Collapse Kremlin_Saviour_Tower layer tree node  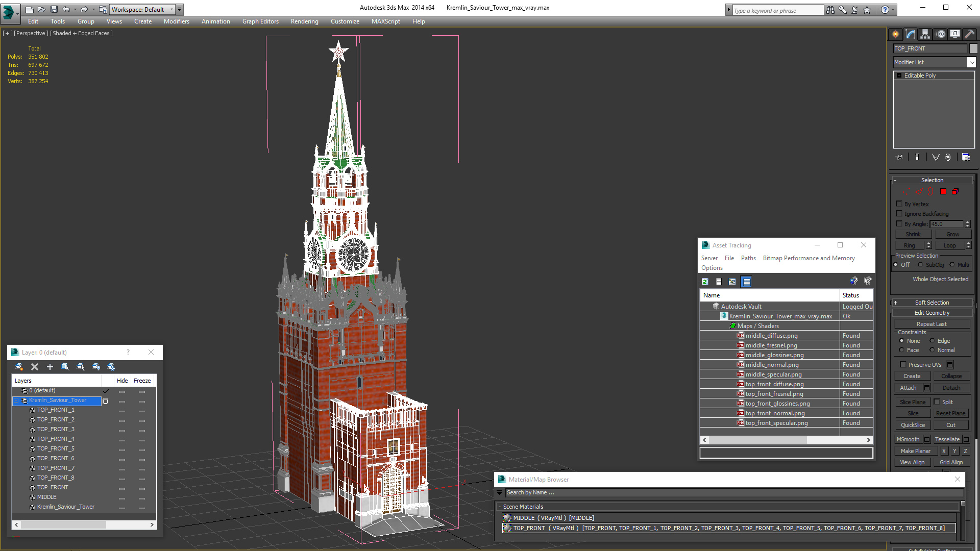16,400
